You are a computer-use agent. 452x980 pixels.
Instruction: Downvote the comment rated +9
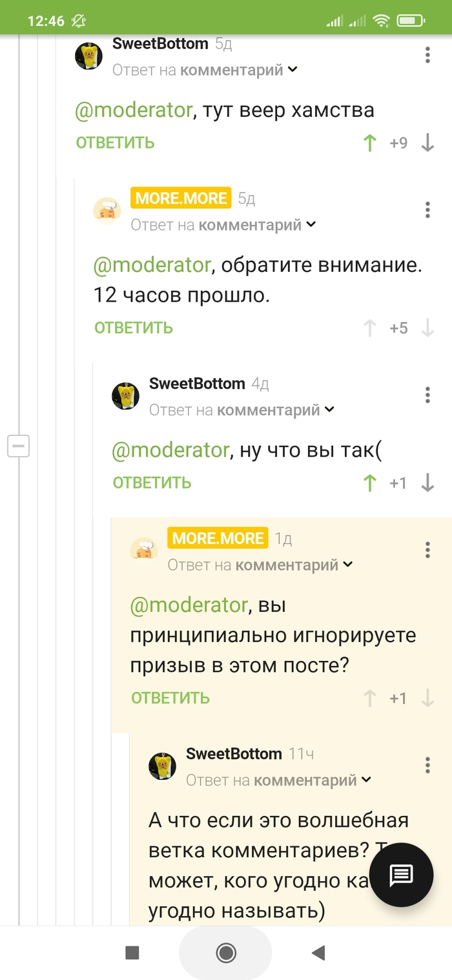[427, 143]
